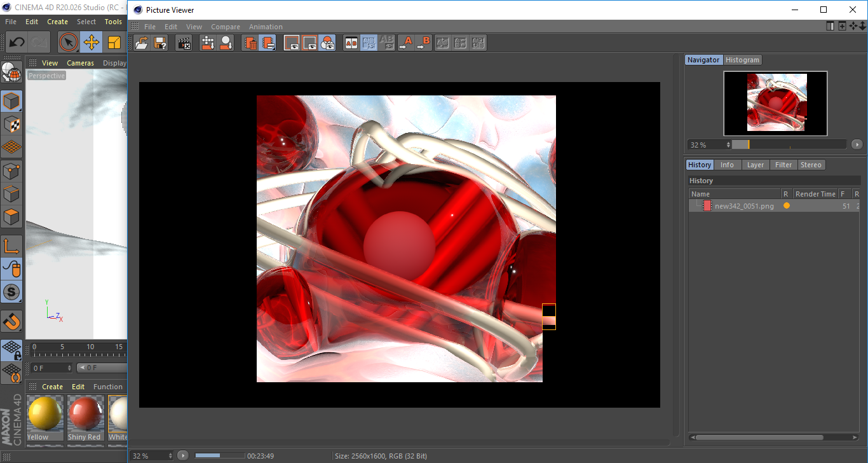This screenshot has height=463, width=868.
Task: Toggle the highlighted AB swipe compare icon
Action: click(369, 43)
